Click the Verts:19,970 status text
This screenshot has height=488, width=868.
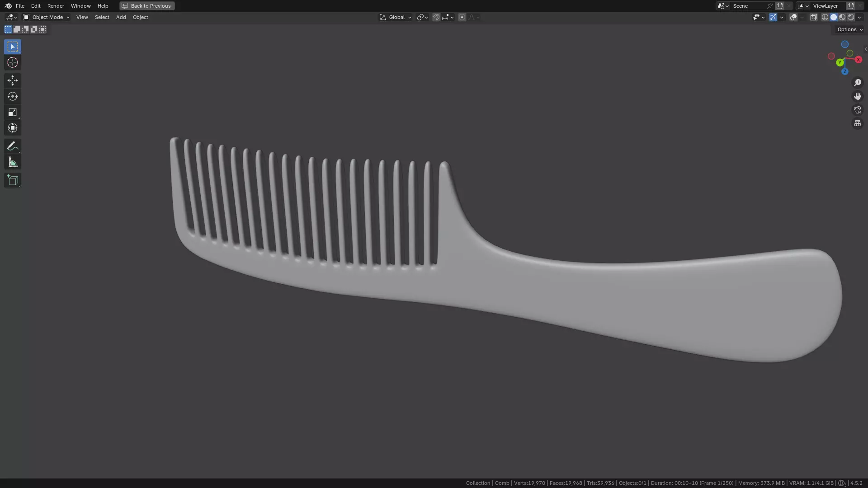(x=529, y=483)
